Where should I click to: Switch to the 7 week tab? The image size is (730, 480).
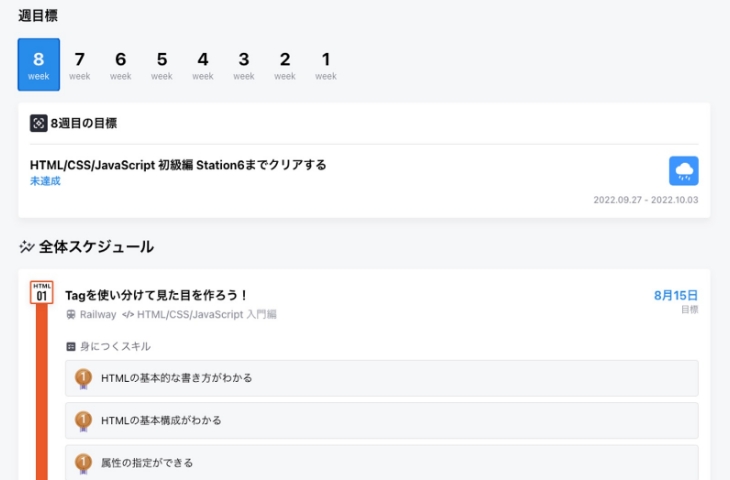tap(80, 64)
